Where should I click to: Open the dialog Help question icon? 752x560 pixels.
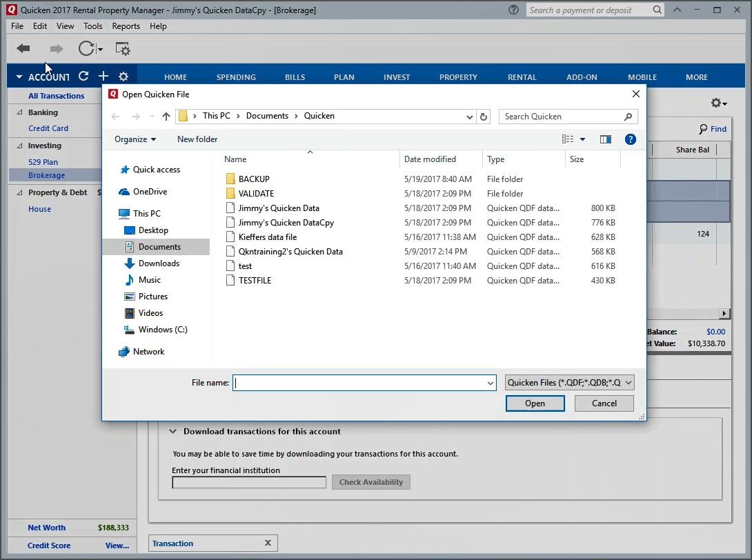630,139
